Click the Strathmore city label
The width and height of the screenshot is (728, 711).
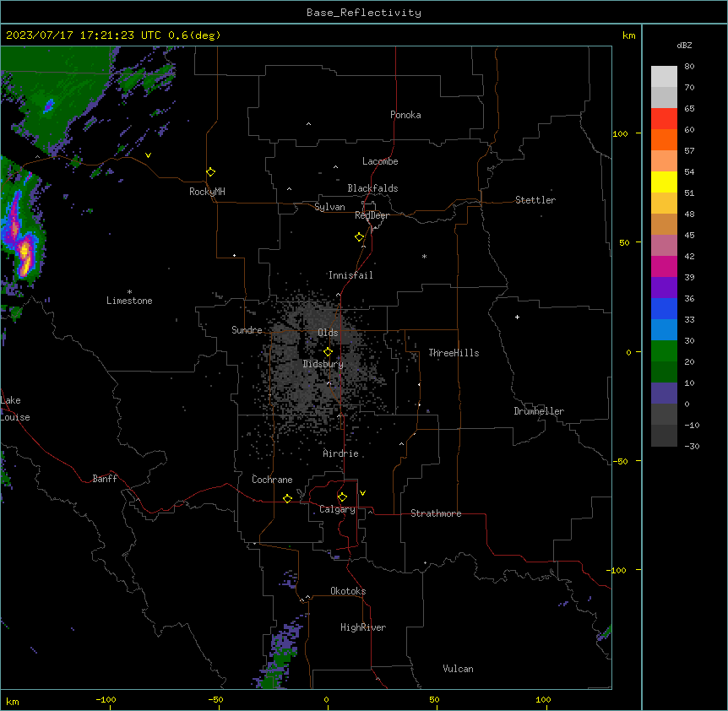[x=436, y=513]
